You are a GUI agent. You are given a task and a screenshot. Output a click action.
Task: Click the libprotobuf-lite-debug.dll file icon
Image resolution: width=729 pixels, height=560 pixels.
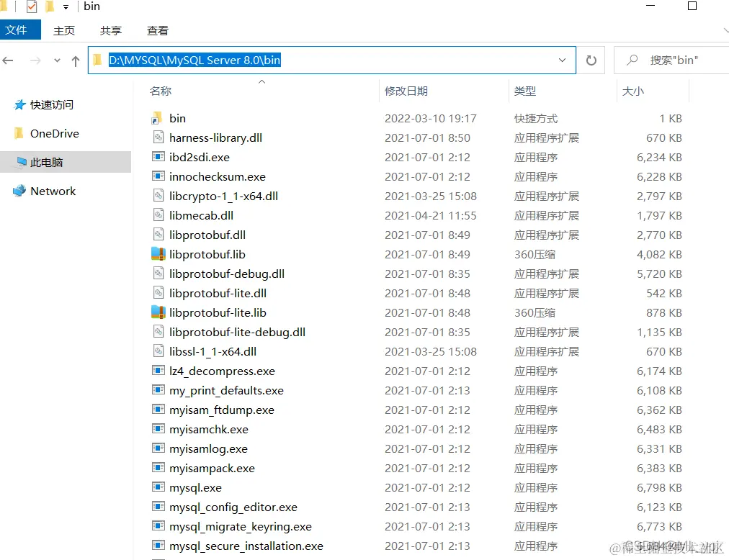[158, 332]
